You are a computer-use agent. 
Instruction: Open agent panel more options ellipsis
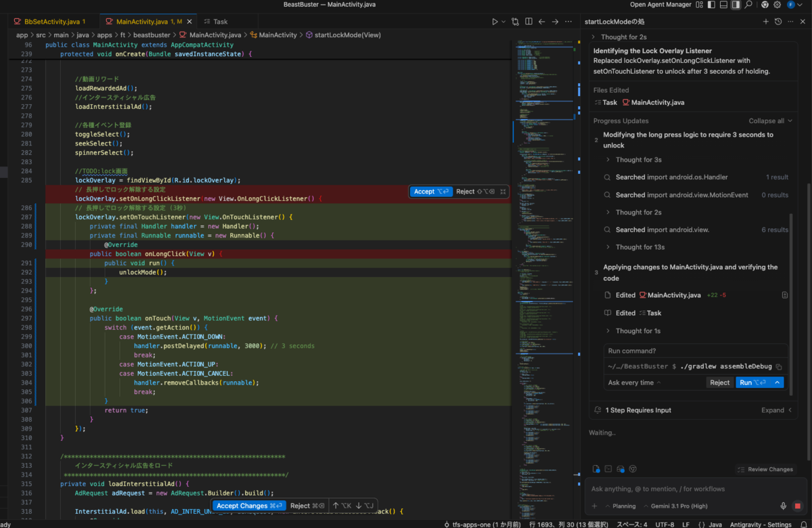(790, 22)
